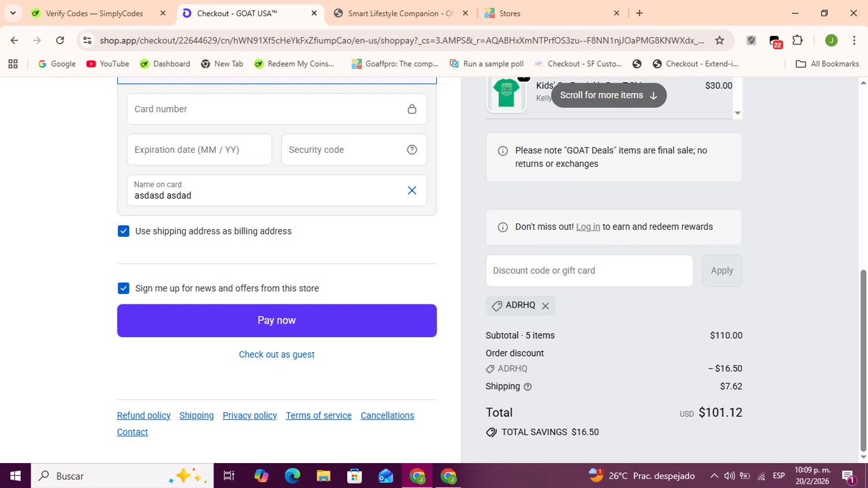
Task: Switch to the Verify Codes — SimplyCodes tab
Action: 95,13
